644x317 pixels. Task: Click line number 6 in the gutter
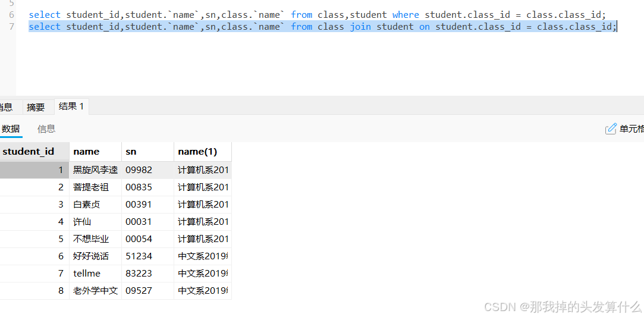click(x=11, y=15)
